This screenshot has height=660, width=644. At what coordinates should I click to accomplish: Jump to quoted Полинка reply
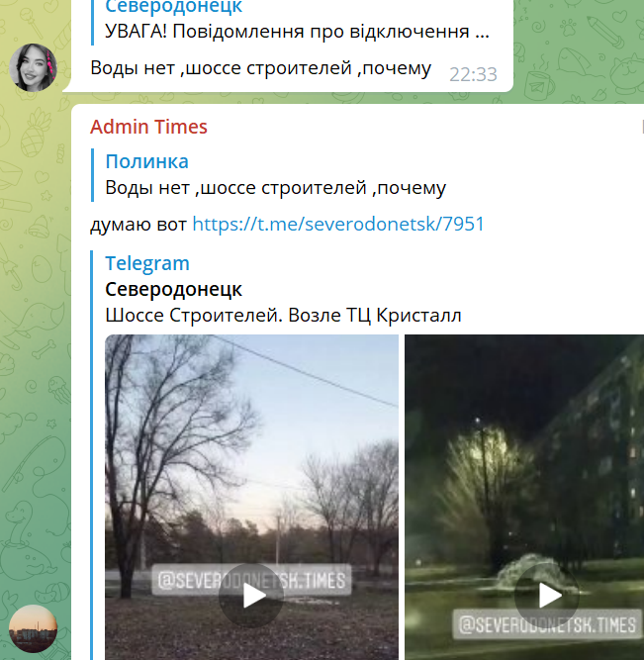[x=276, y=175]
